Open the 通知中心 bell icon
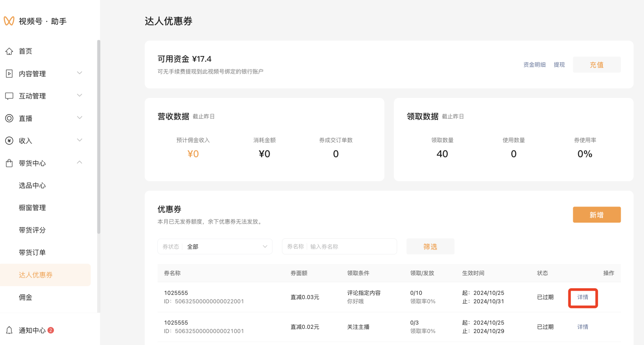The image size is (644, 345). pos(9,331)
